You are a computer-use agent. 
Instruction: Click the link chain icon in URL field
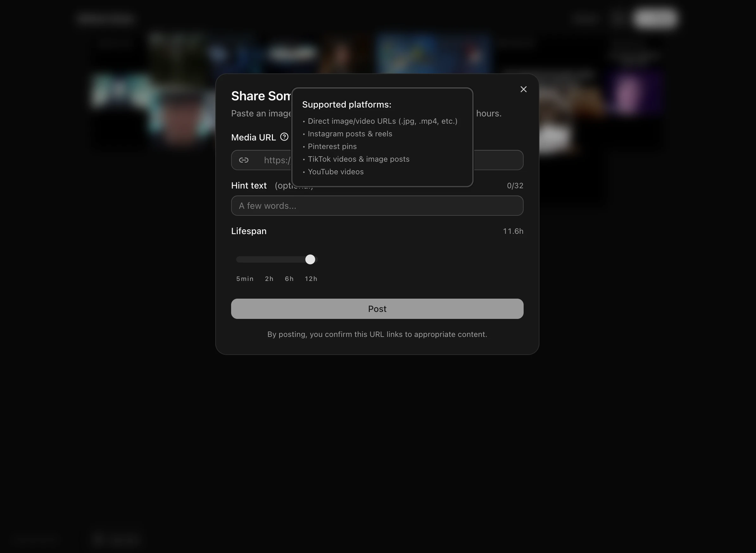(x=243, y=160)
